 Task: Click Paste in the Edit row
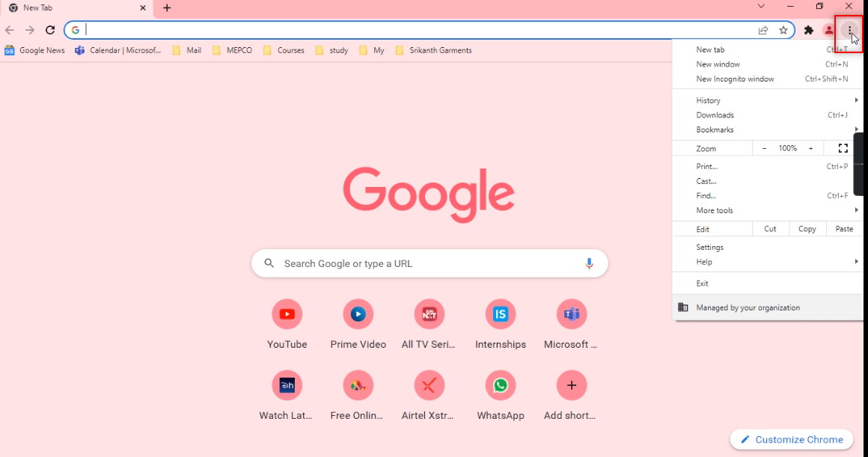tap(844, 229)
